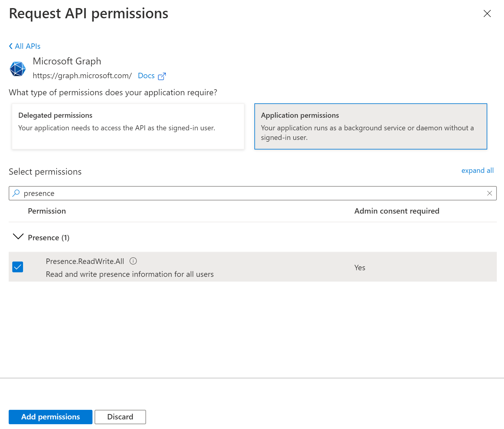Focus the presence search field

click(x=253, y=193)
